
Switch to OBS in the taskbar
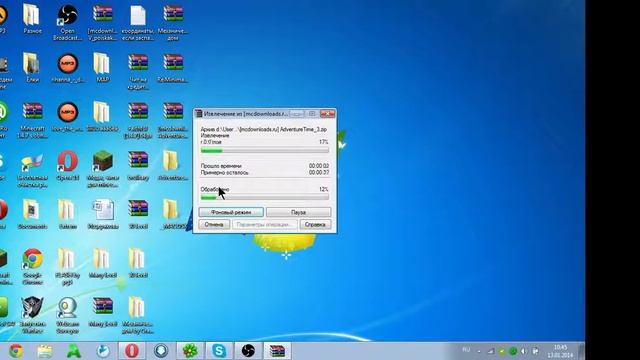tap(248, 351)
